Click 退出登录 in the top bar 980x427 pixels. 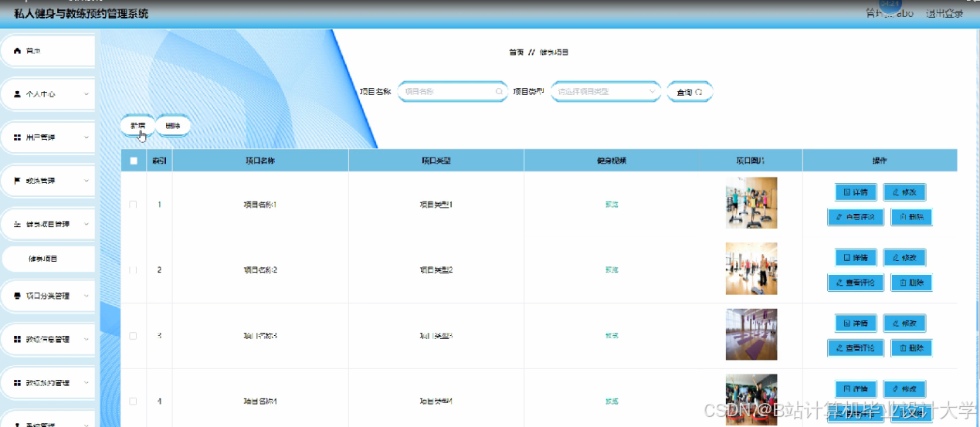click(944, 13)
